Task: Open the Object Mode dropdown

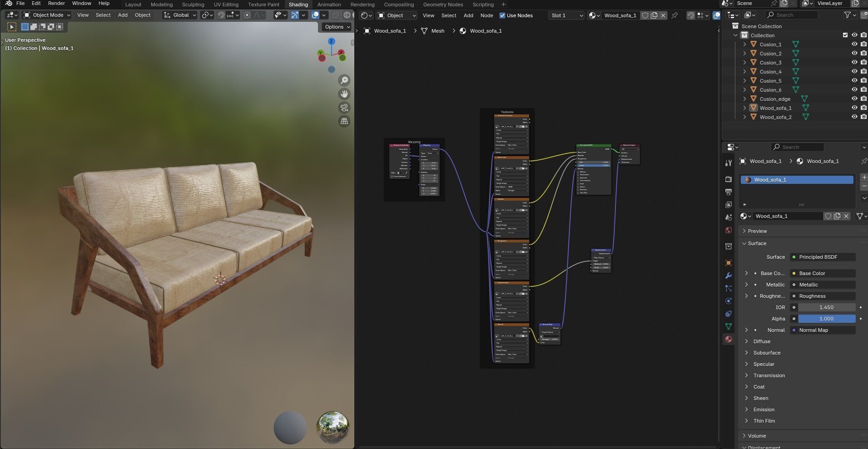Action: tap(47, 15)
